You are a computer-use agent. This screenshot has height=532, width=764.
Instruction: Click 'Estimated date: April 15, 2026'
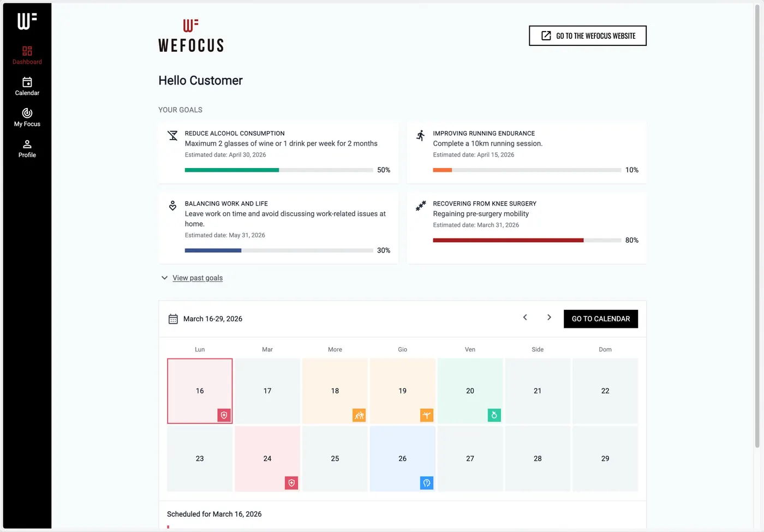coord(474,155)
